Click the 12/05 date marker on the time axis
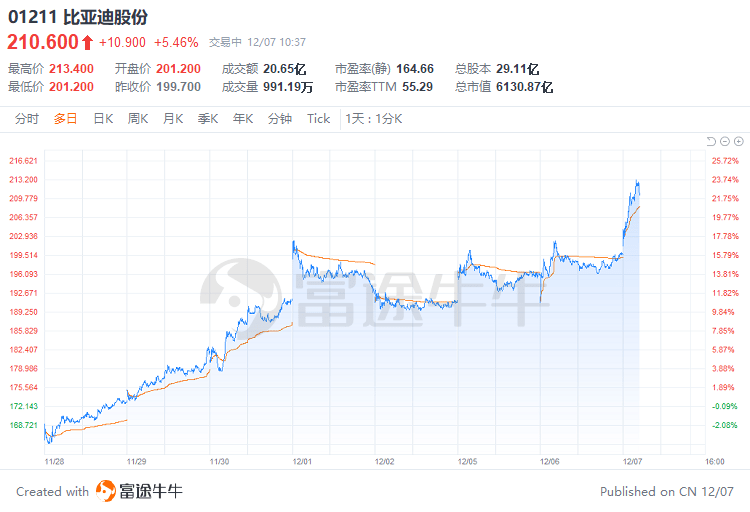The width and height of the screenshot is (750, 512). pos(467,462)
